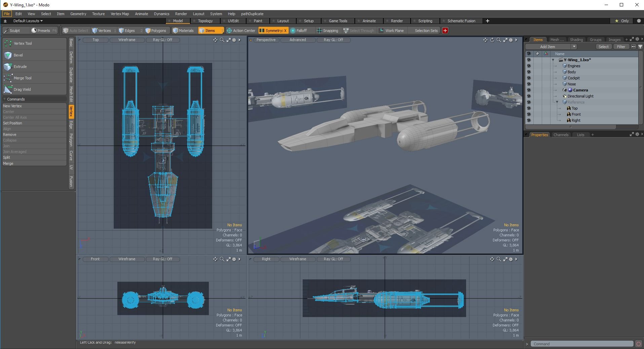644x349 pixels.
Task: Open the Perspective view type dropdown
Action: pyautogui.click(x=266, y=40)
